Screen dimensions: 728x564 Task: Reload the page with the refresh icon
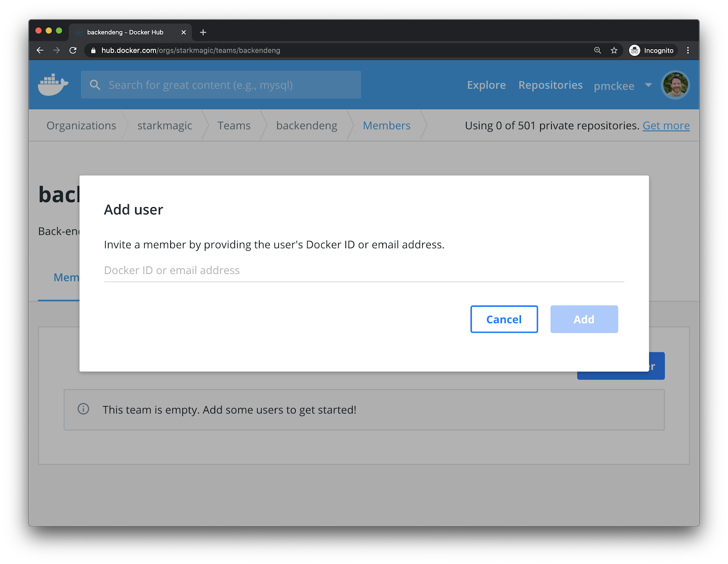coord(73,51)
